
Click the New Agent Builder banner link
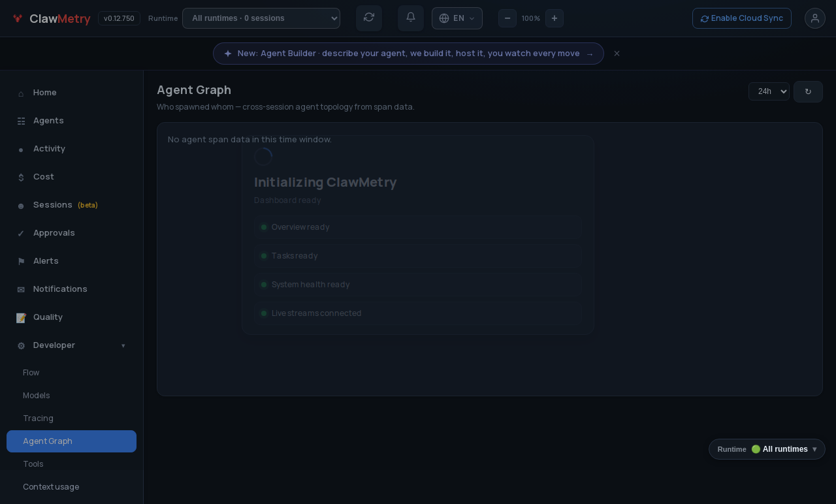pos(408,54)
